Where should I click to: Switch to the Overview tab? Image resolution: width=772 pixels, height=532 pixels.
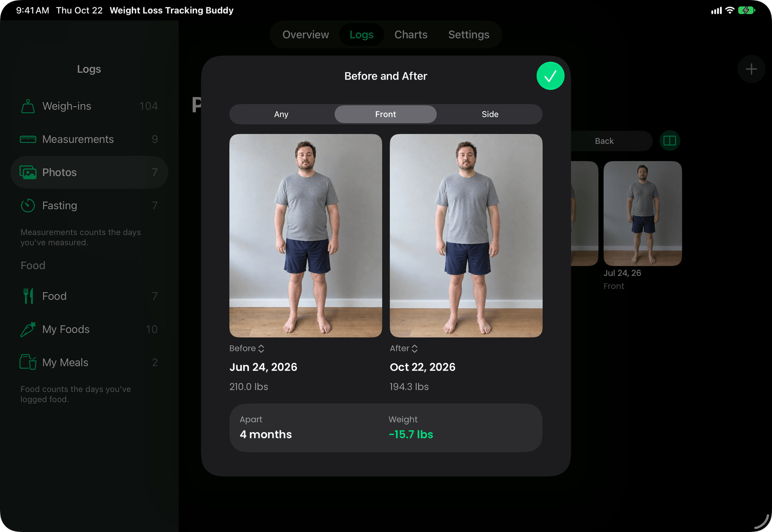click(305, 35)
